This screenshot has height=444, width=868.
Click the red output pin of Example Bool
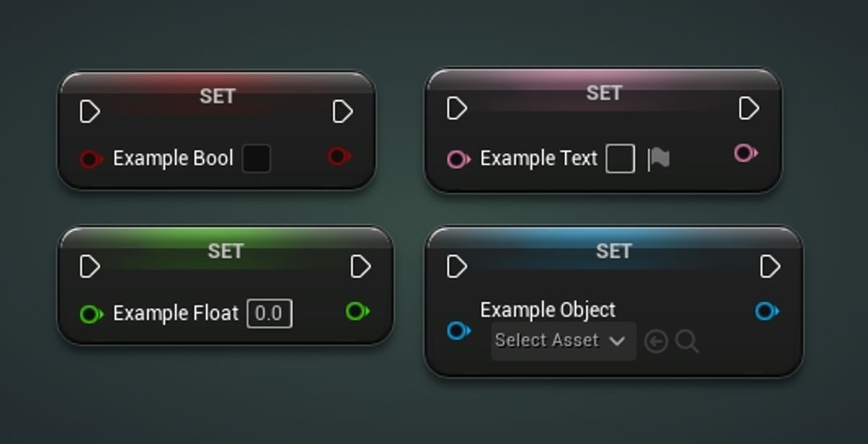click(338, 157)
